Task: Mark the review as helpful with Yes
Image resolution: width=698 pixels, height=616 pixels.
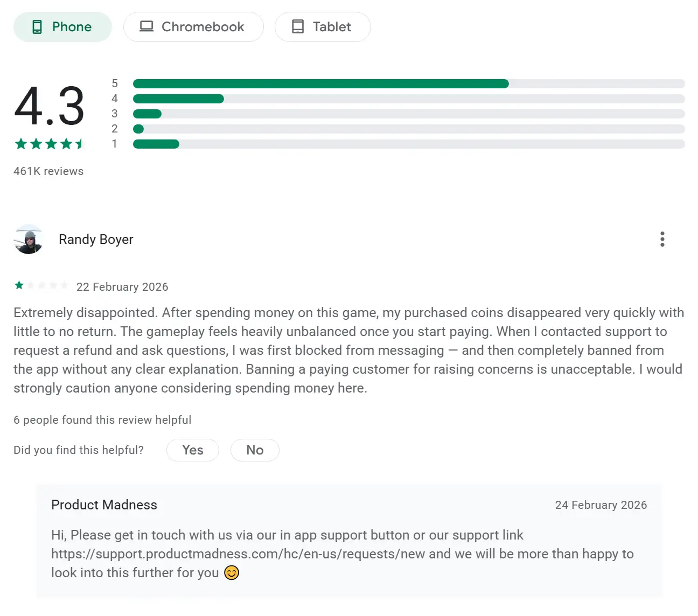Action: click(x=192, y=450)
